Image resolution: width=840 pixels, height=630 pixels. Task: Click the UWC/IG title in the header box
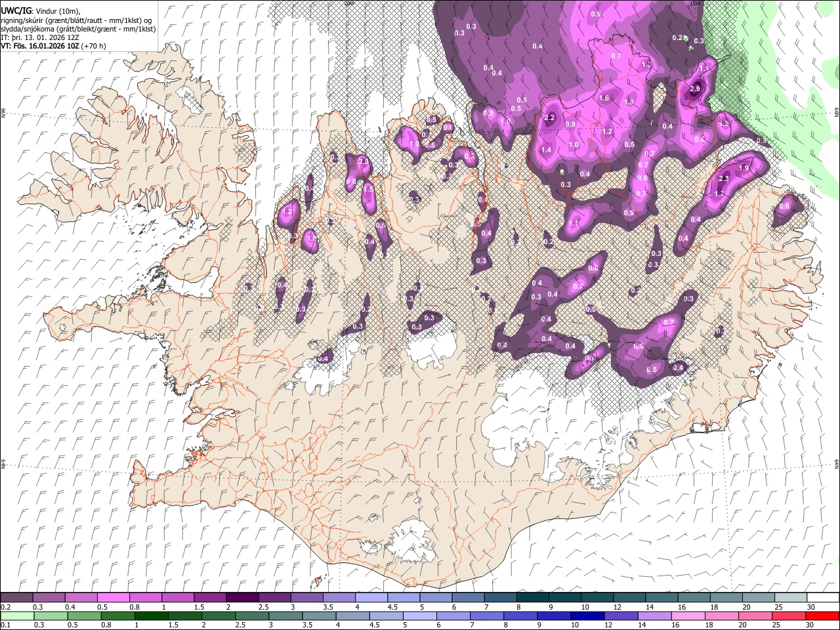(16, 11)
